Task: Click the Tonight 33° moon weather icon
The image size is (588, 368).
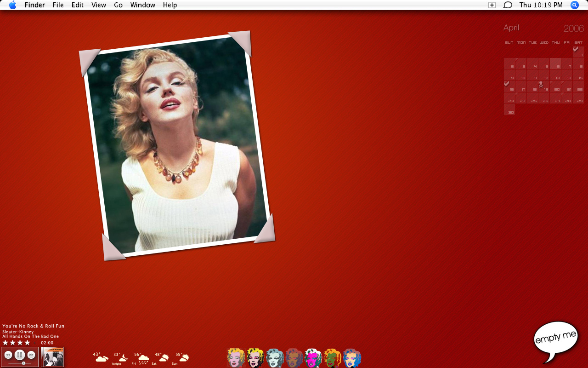Action: 123,358
